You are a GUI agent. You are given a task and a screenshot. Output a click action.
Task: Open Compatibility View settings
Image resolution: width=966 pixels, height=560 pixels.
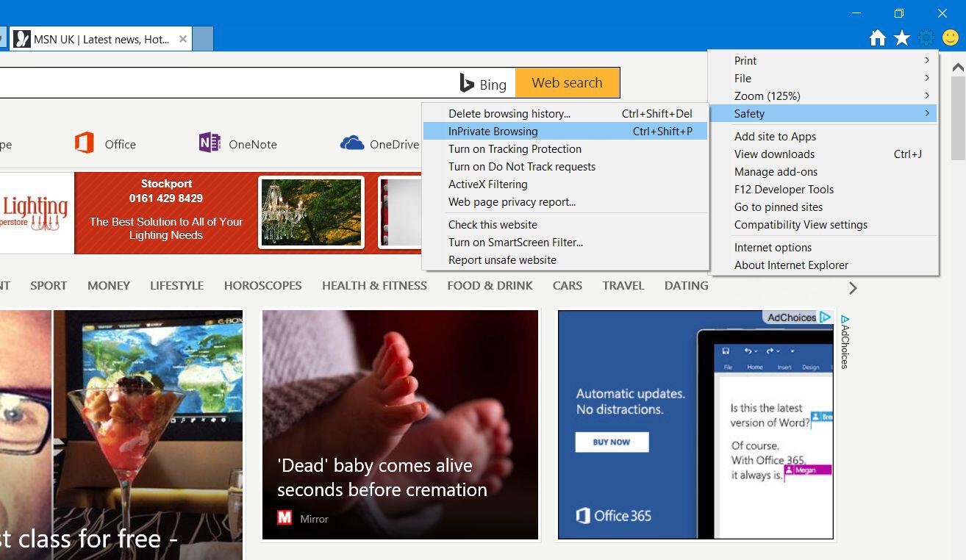(823, 224)
